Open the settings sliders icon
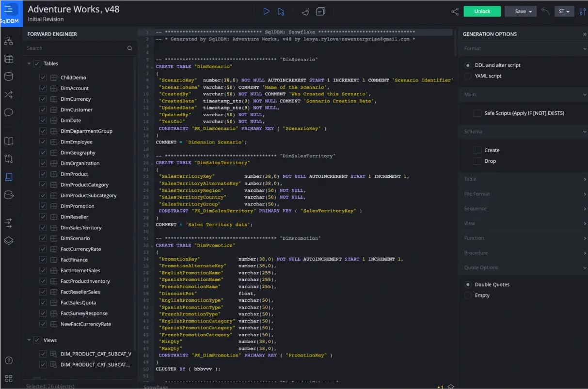The image size is (588, 389). point(582,11)
